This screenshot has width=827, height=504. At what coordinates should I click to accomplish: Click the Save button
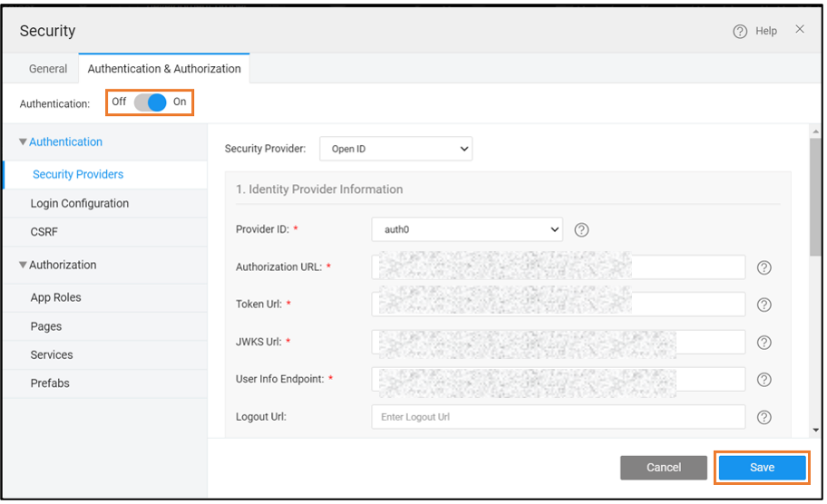(762, 468)
